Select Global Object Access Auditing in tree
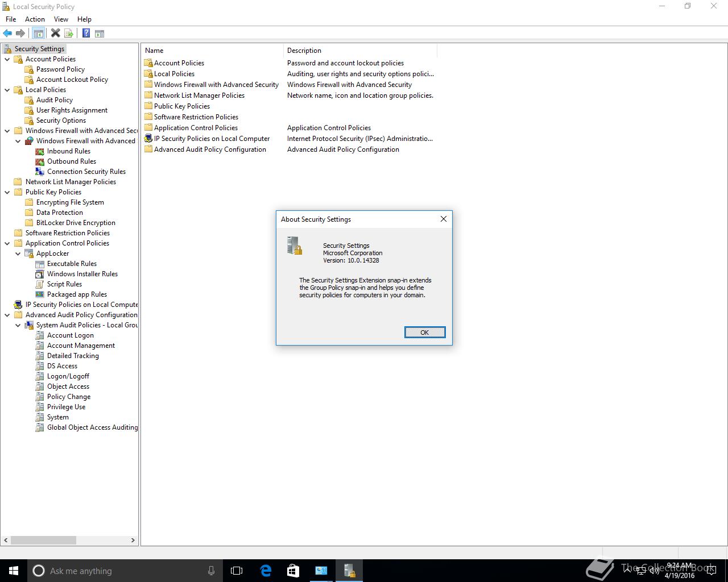This screenshot has height=582, width=728. (92, 427)
